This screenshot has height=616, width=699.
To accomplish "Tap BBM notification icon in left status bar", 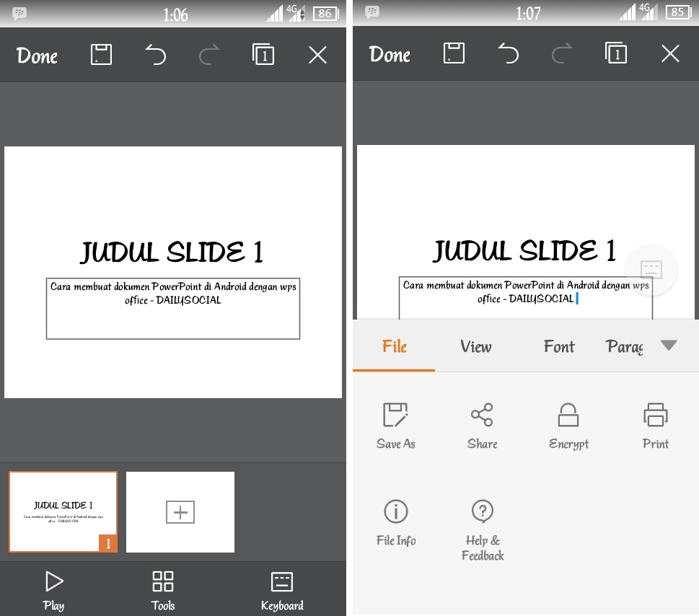I will pos(19,13).
